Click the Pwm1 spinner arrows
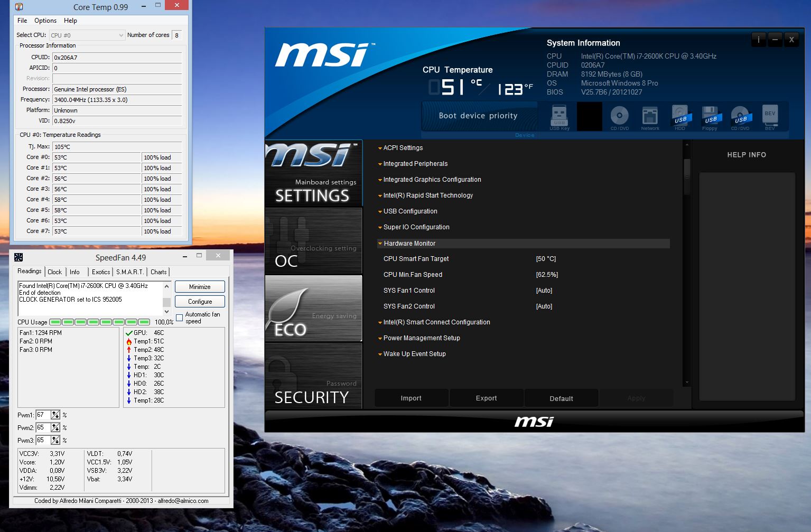The image size is (811, 532). (x=55, y=415)
